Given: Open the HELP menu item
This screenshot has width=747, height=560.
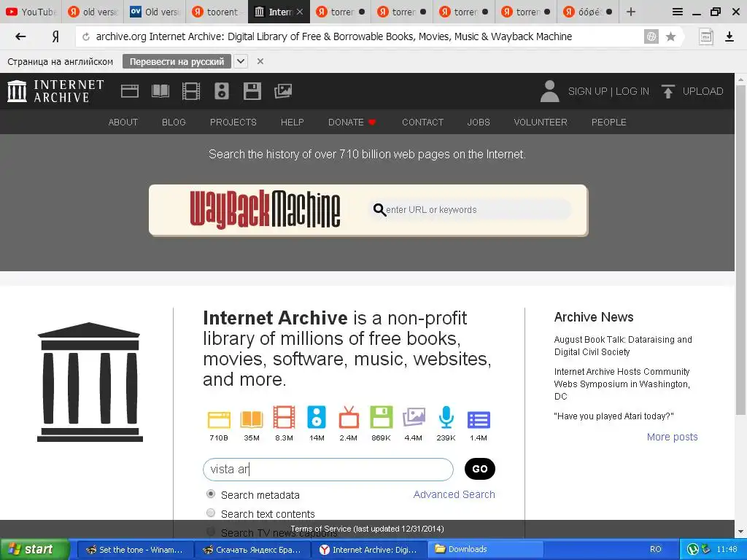Looking at the screenshot, I should click(x=292, y=122).
